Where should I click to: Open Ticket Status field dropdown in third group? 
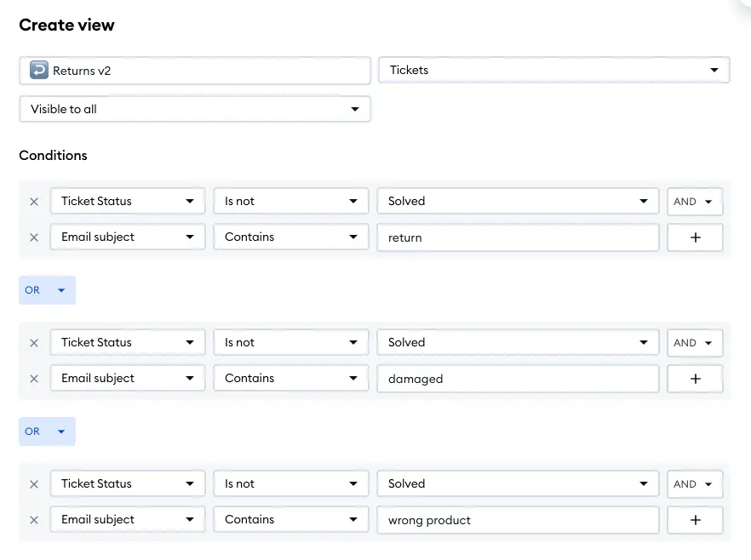[128, 483]
